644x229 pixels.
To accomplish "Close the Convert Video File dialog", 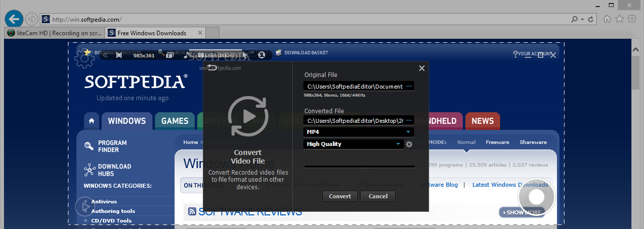I will point(422,68).
